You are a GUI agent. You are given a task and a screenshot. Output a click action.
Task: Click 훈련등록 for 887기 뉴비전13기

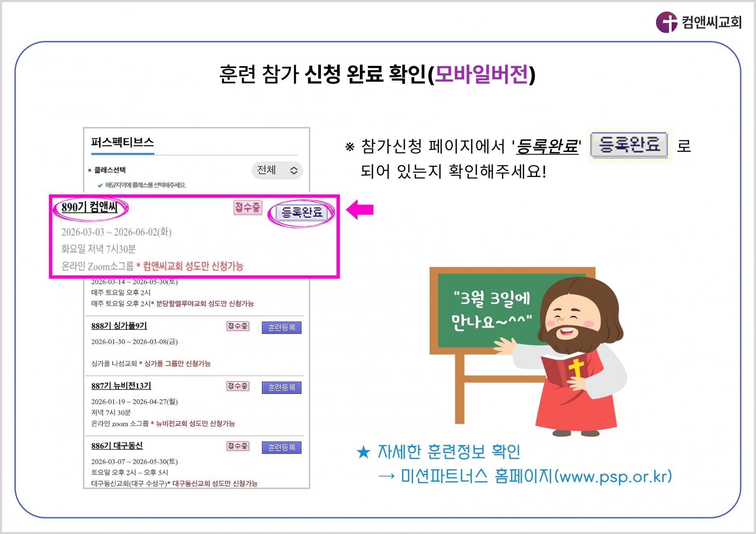(x=282, y=388)
